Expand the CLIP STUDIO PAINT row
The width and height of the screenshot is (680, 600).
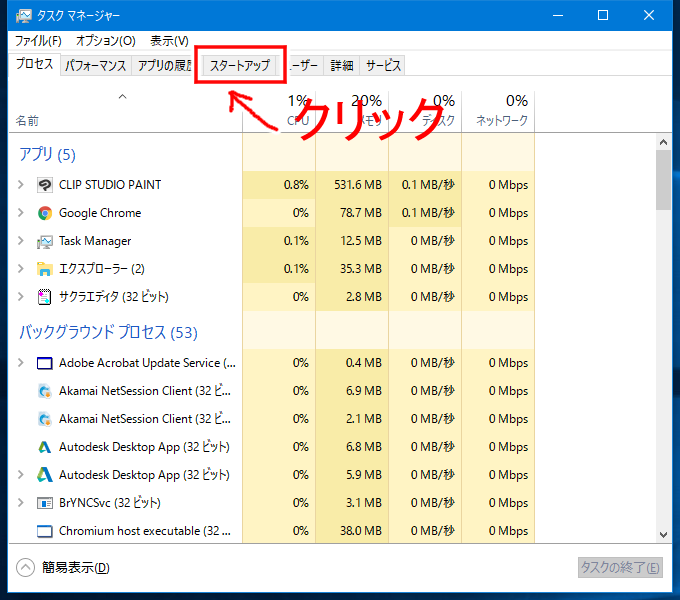click(20, 185)
